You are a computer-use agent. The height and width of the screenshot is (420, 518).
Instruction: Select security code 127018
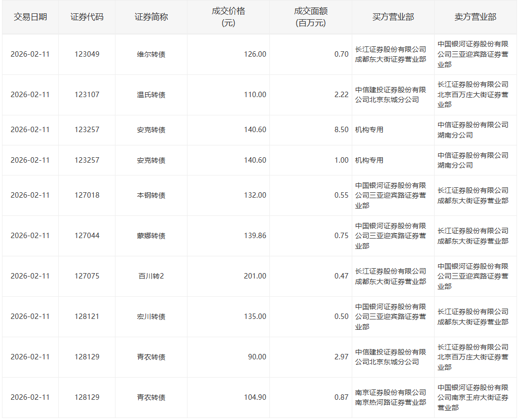click(87, 196)
